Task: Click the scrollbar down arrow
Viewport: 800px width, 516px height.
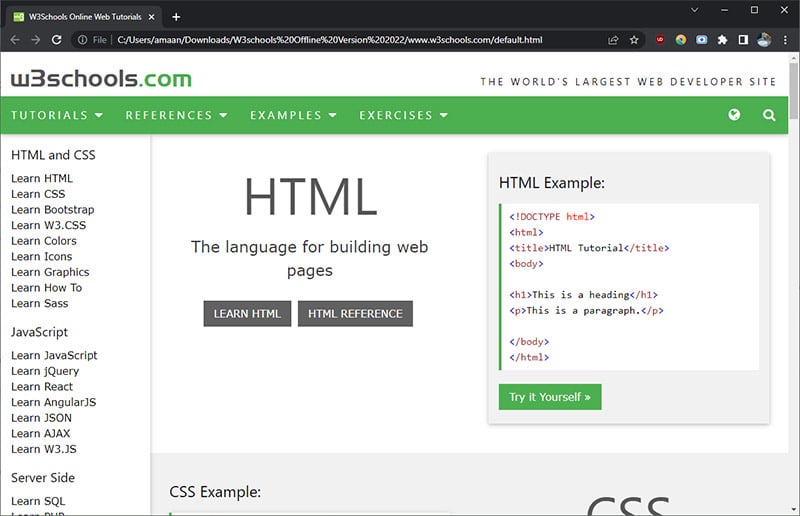Action: pos(793,509)
